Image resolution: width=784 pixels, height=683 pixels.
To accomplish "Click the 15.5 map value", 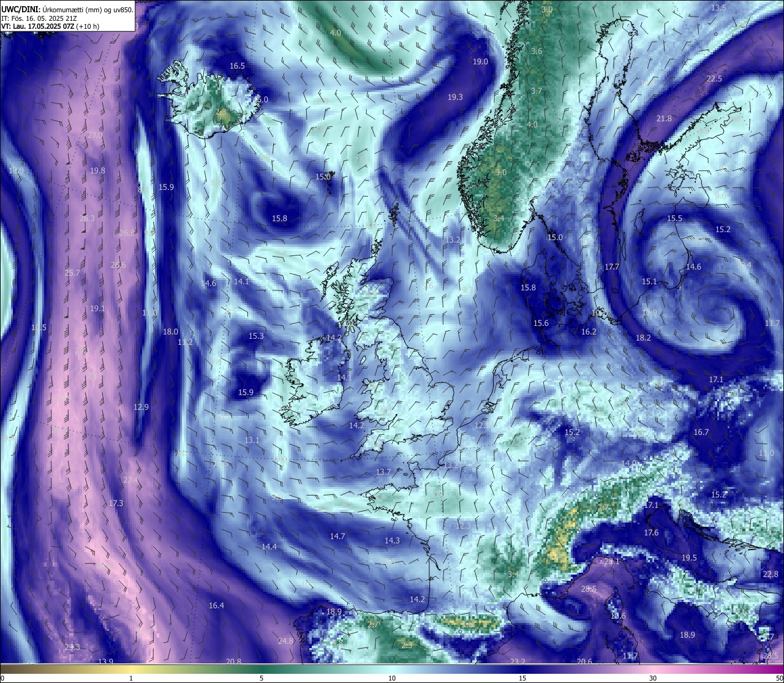I will pyautogui.click(x=674, y=219).
